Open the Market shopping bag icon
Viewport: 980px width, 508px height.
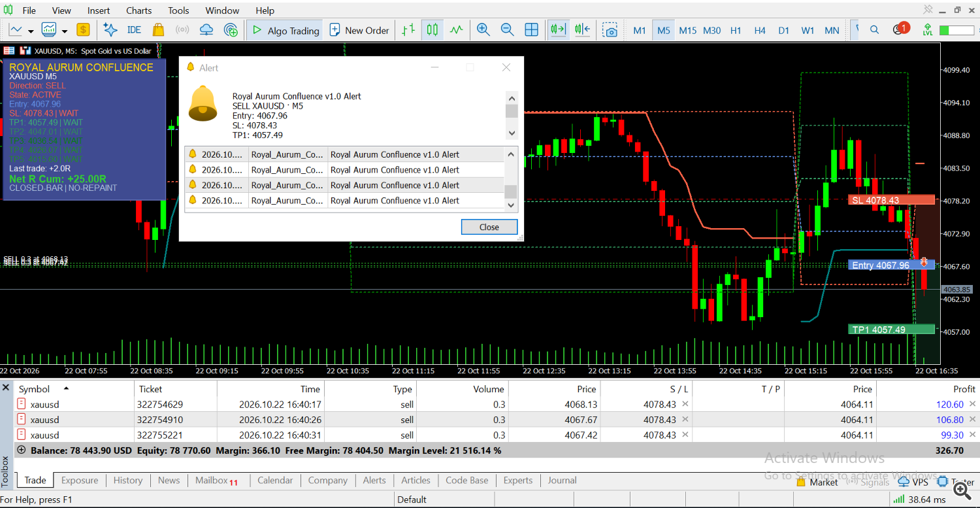tap(158, 30)
